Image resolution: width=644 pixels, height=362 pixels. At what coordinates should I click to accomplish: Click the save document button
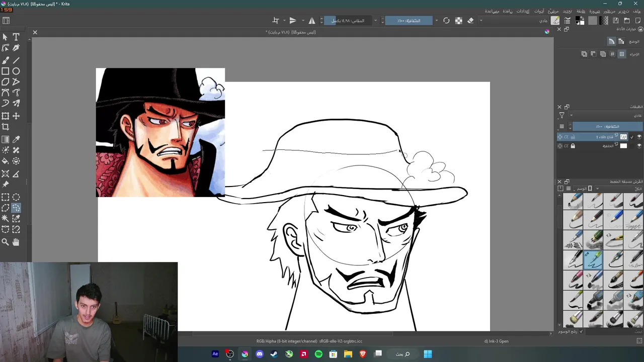click(x=616, y=21)
